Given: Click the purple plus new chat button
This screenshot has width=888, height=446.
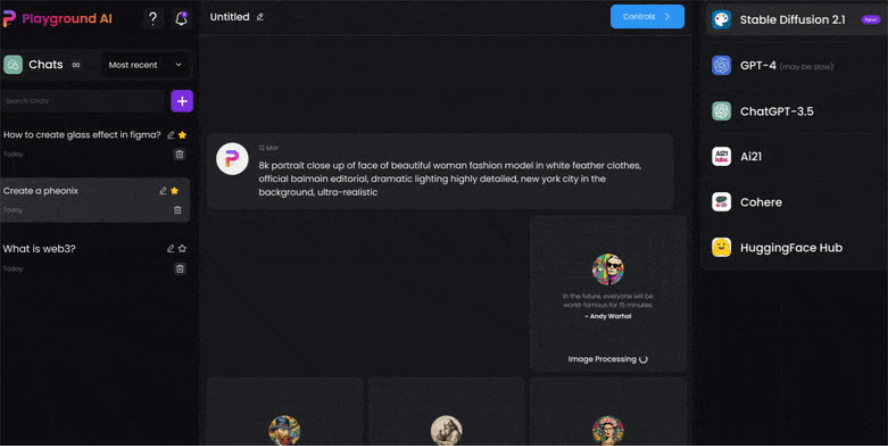Looking at the screenshot, I should pos(182,101).
